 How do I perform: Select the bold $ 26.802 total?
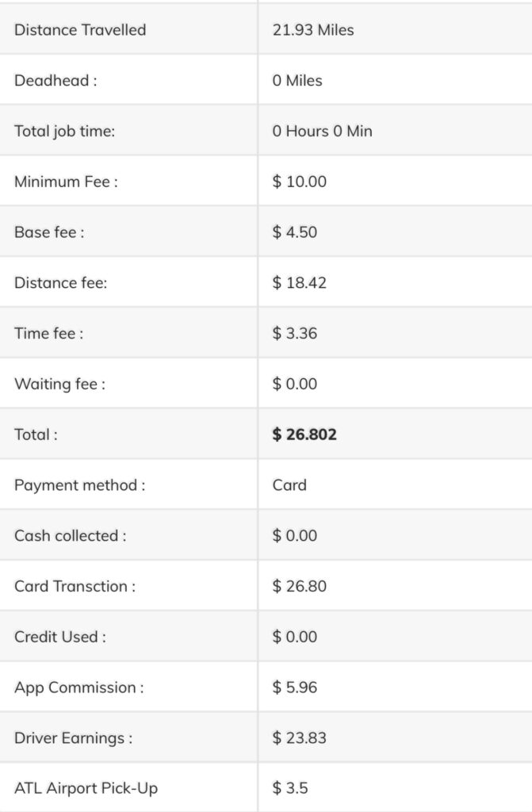304,434
